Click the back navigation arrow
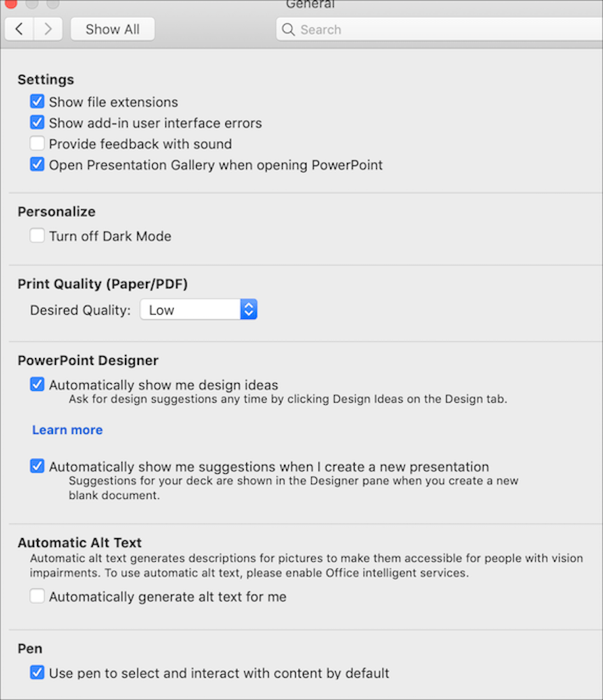The image size is (603, 700). tap(19, 29)
